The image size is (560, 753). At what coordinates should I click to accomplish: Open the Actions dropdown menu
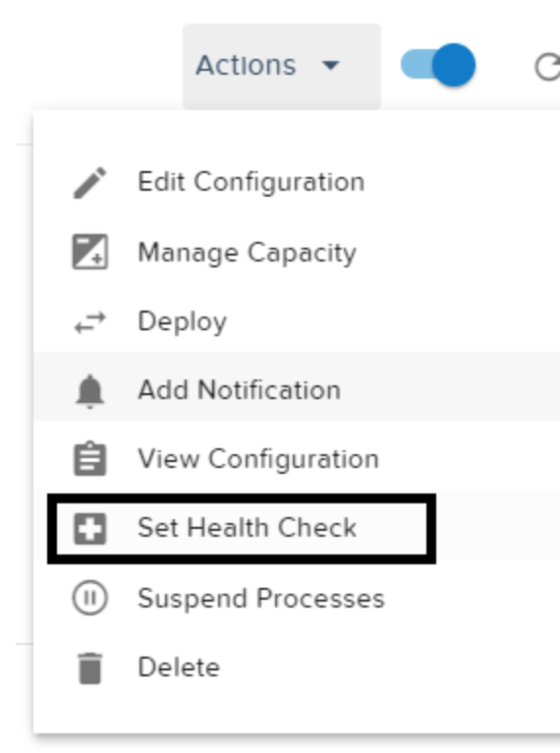(282, 66)
